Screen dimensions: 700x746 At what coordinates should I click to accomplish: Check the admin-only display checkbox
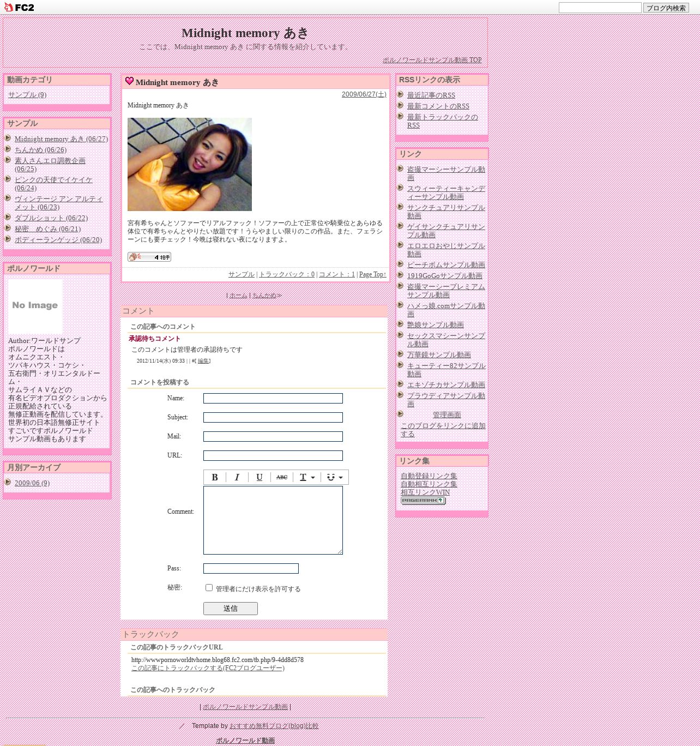(209, 587)
